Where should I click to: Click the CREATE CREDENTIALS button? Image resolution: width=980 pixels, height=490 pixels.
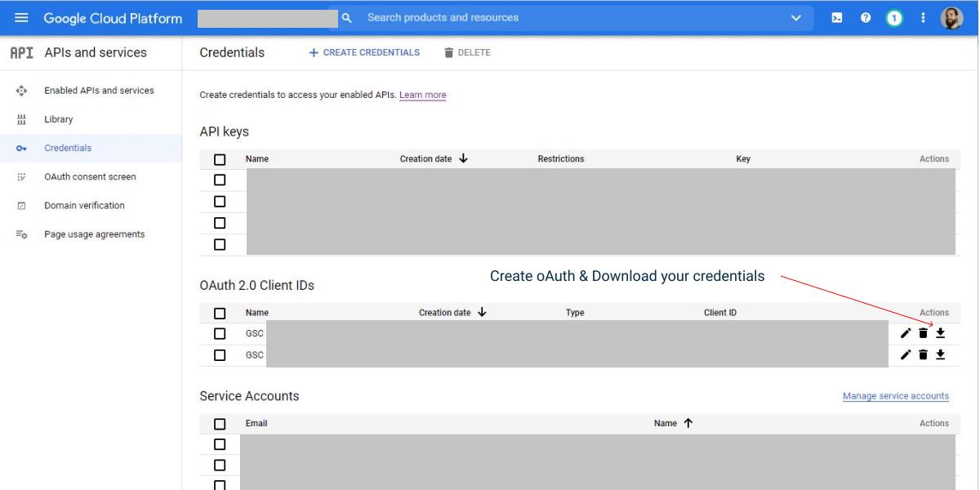[364, 52]
